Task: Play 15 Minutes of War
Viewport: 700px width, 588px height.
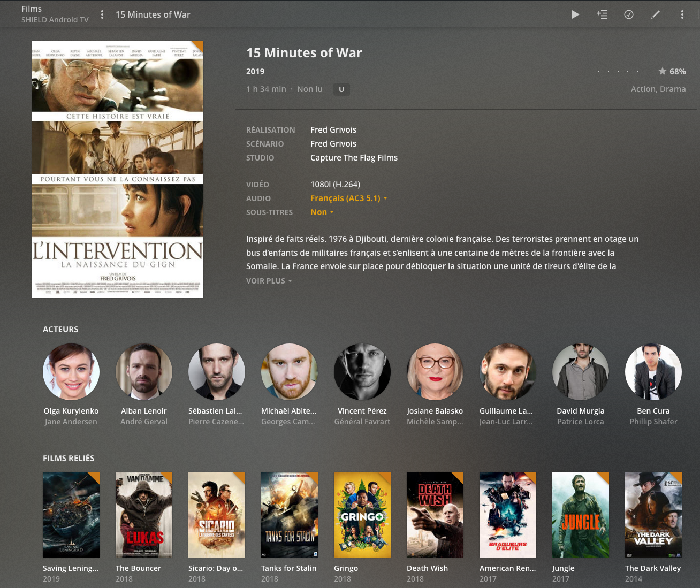Action: coord(575,14)
